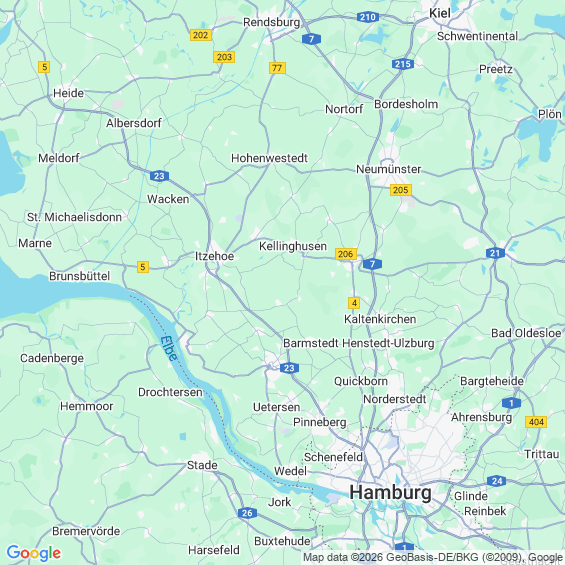
Task: Select the Neumünster city label
Action: pyautogui.click(x=388, y=169)
